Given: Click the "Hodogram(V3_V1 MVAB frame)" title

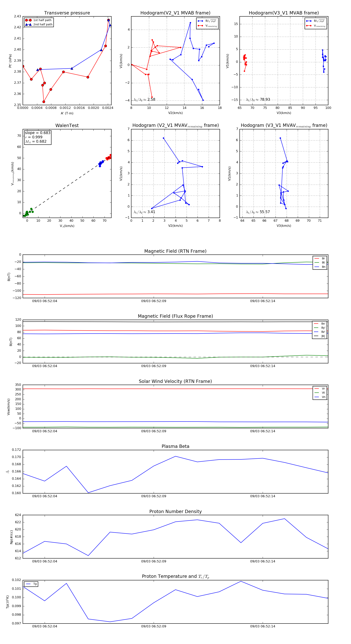Looking at the screenshot, I should 284,13.
